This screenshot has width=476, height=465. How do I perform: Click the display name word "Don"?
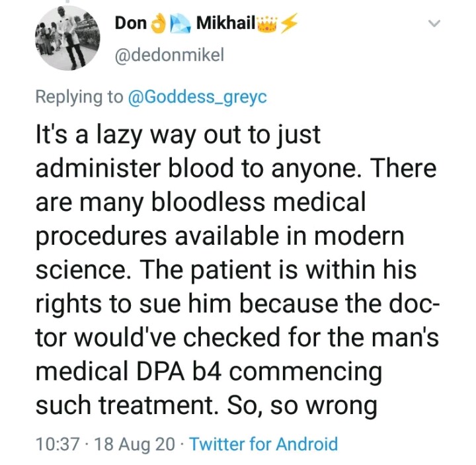click(x=131, y=24)
